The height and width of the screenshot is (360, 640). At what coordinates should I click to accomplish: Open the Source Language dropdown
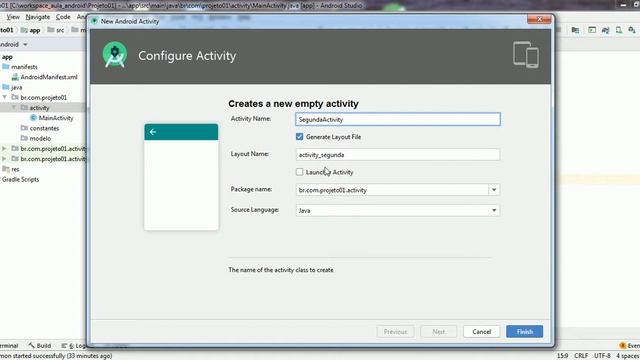398,210
